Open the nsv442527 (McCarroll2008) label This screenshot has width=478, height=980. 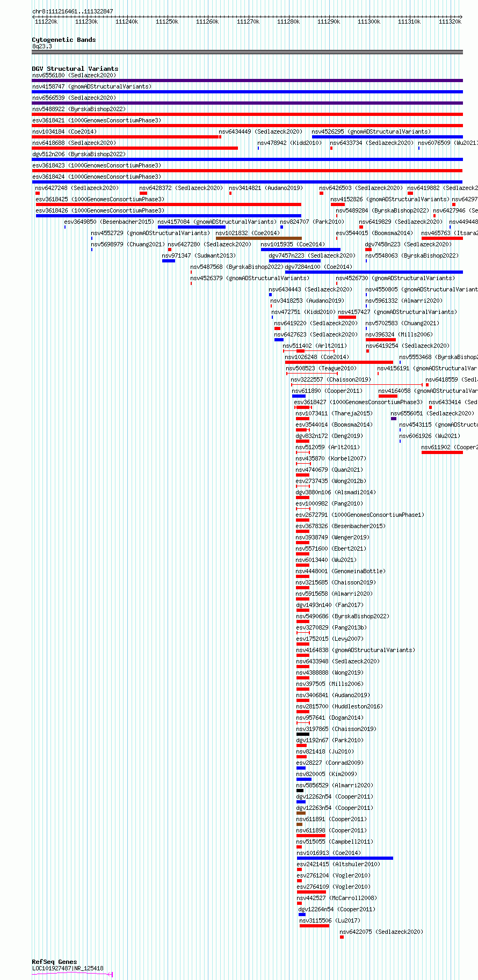coord(336,898)
